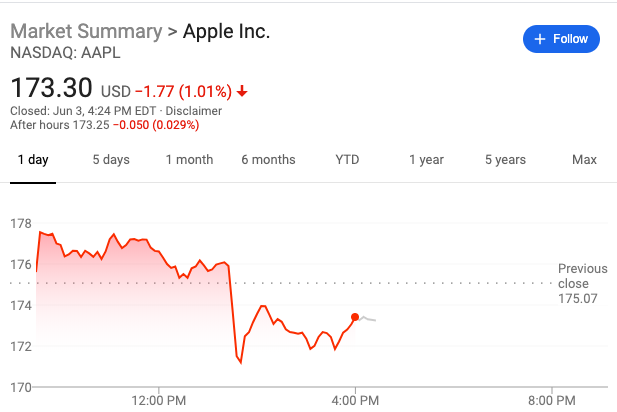Screen dimensions: 617x412
Task: Click the red closing price dot
Action: [x=355, y=316]
